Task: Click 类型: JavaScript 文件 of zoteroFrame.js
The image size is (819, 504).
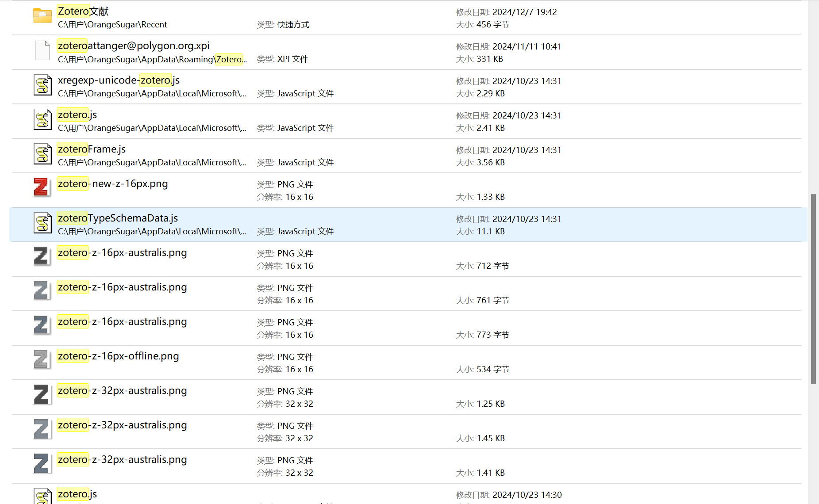Action: coord(295,163)
